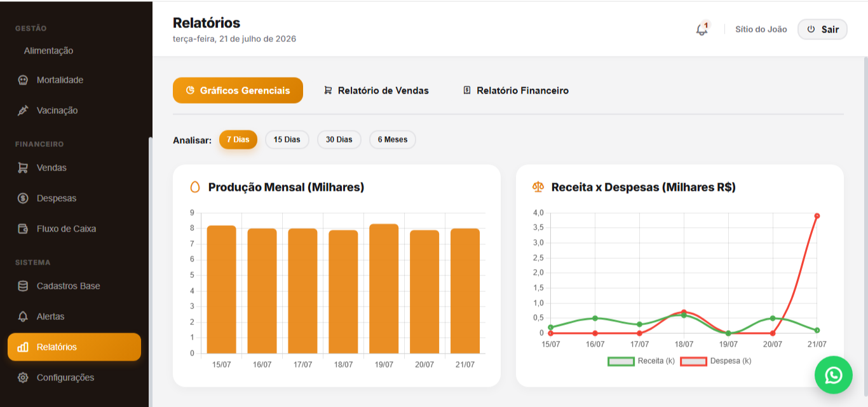
Task: Click the 15/07 bar in Produção Mensal chart
Action: (221, 289)
